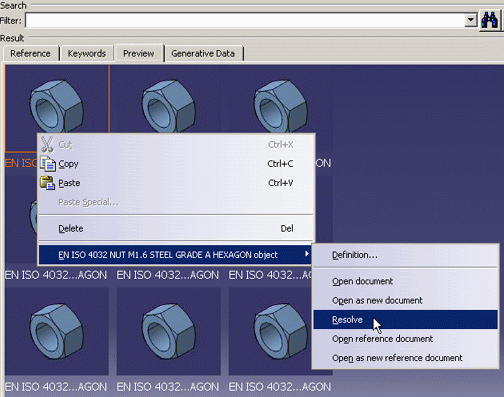Select the Generative Data tab
The image size is (504, 397).
pos(203,54)
